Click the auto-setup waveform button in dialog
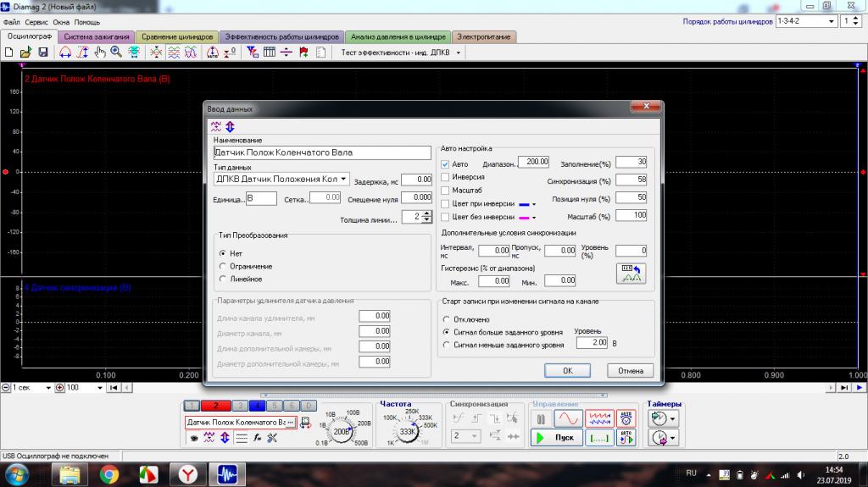The image size is (868, 487). [x=631, y=274]
